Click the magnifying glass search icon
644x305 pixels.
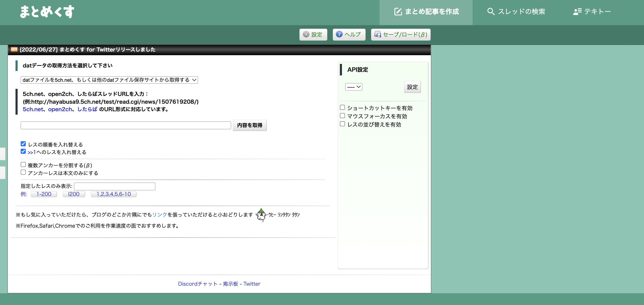pos(491,11)
